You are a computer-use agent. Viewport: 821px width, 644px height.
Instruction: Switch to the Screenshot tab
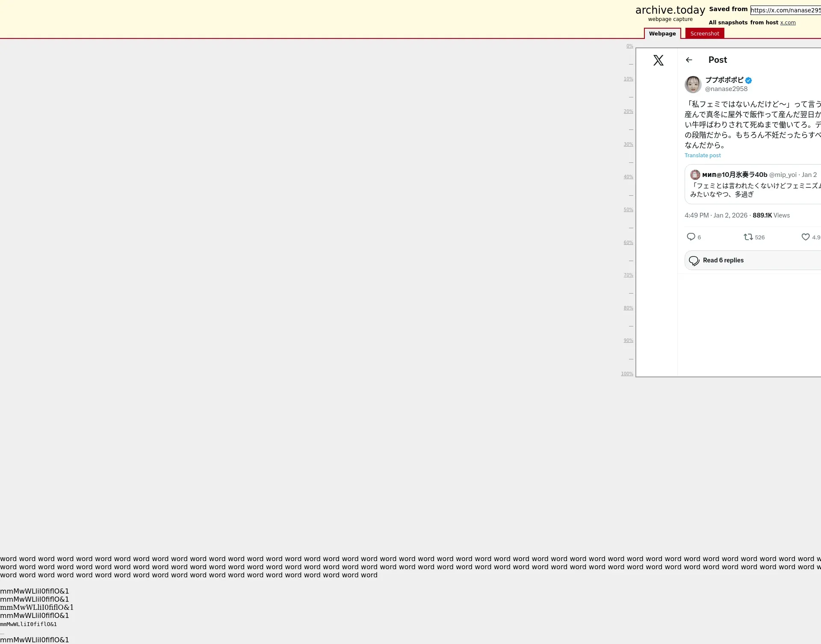pos(704,33)
